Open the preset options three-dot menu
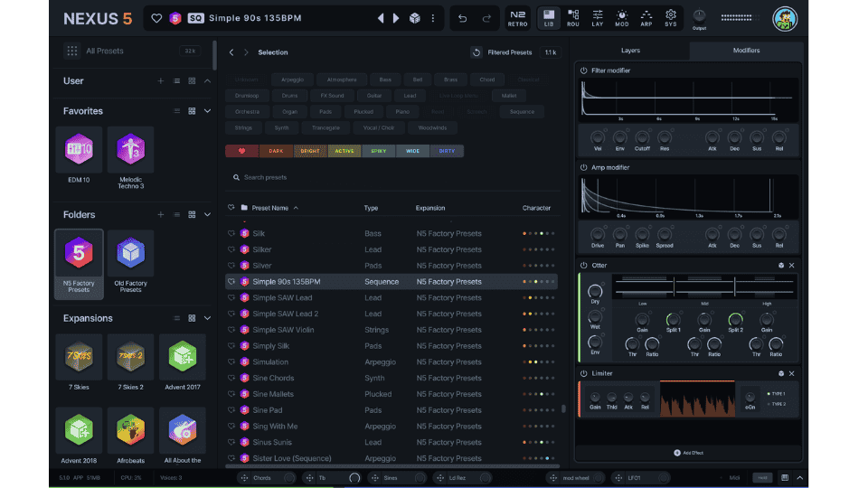 tap(433, 18)
